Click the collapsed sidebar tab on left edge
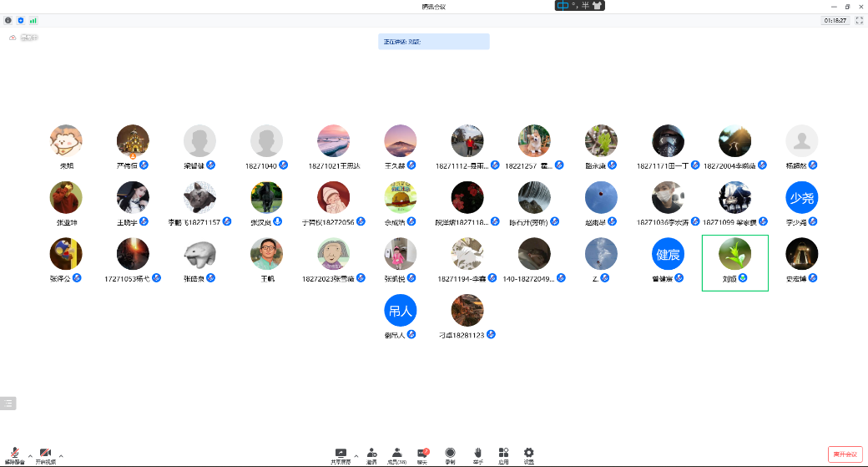The width and height of the screenshot is (868, 467). coord(8,404)
